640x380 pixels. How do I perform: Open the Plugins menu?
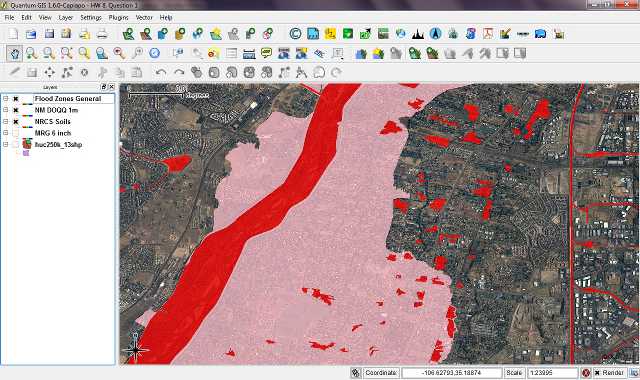point(118,18)
